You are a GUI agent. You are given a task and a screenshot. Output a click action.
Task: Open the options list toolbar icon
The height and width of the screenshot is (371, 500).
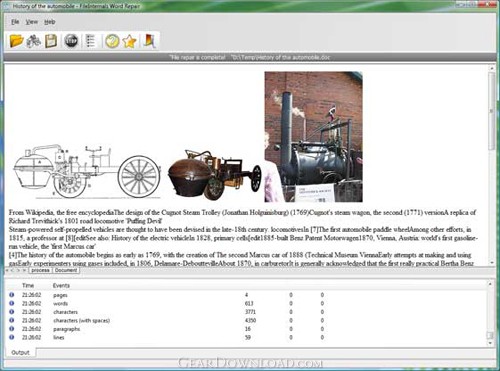point(90,41)
